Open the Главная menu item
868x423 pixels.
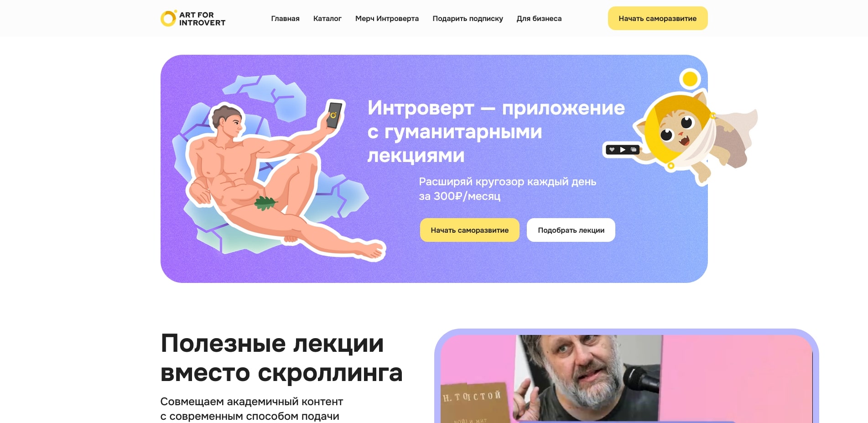click(x=285, y=19)
